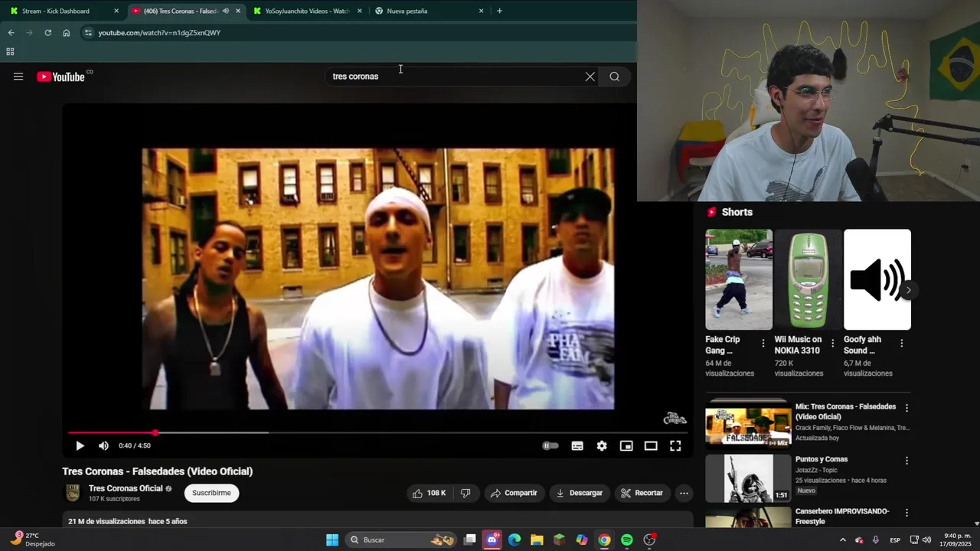Open the Windows Start menu
Viewport: 980px width, 551px height.
(332, 540)
